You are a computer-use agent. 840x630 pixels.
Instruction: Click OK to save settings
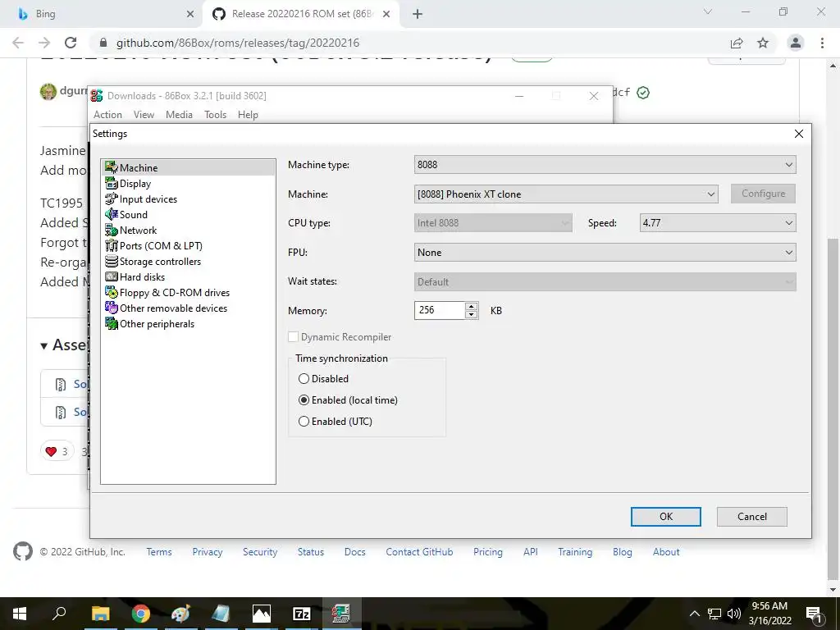(x=666, y=517)
